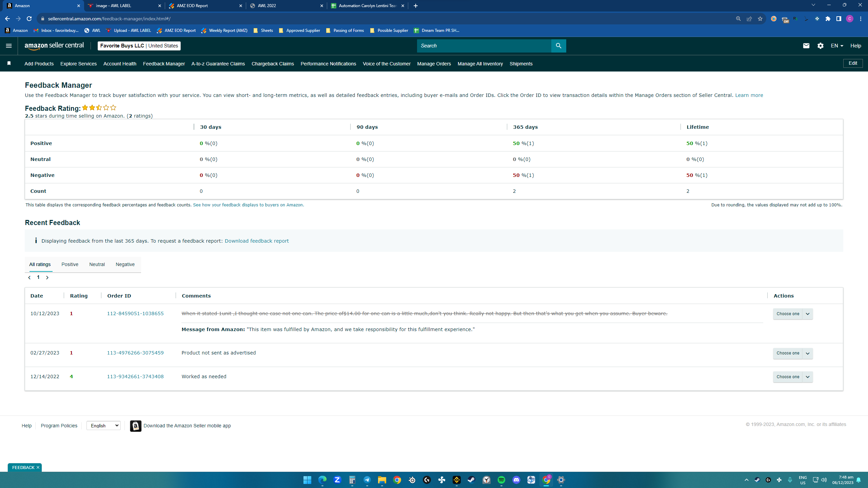Open Zoom from the taskbar

point(337,480)
